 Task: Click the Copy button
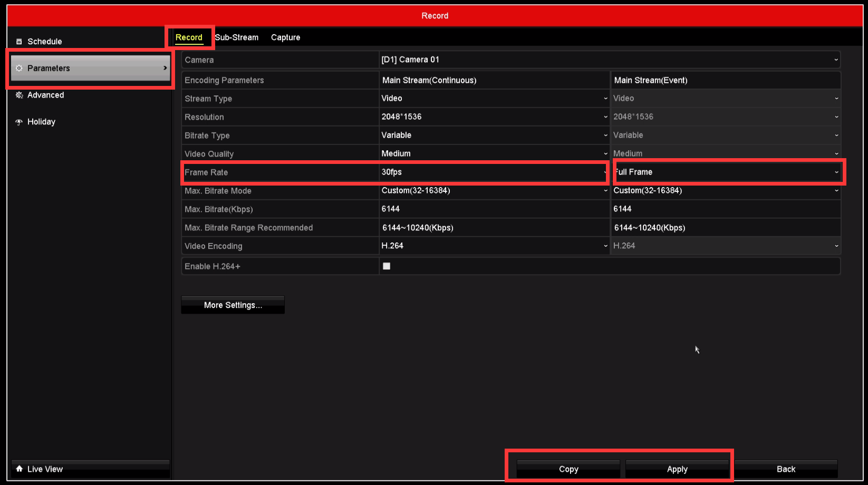tap(568, 469)
